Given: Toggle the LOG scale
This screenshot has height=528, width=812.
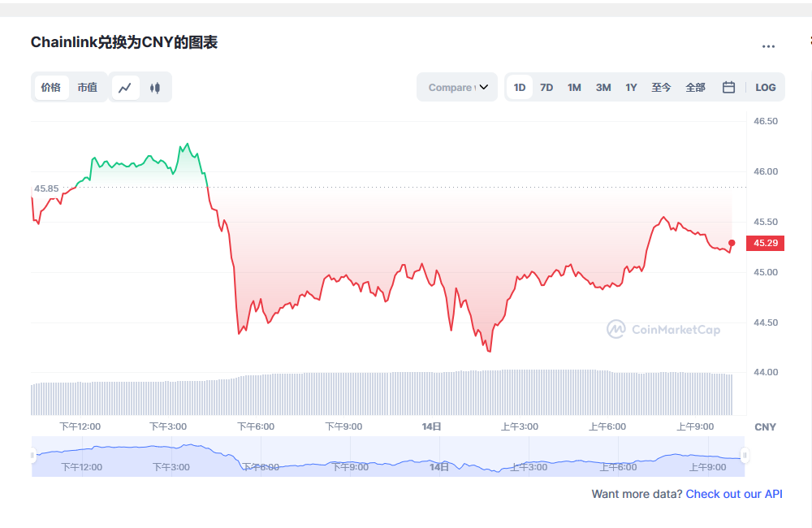Looking at the screenshot, I should [x=765, y=87].
